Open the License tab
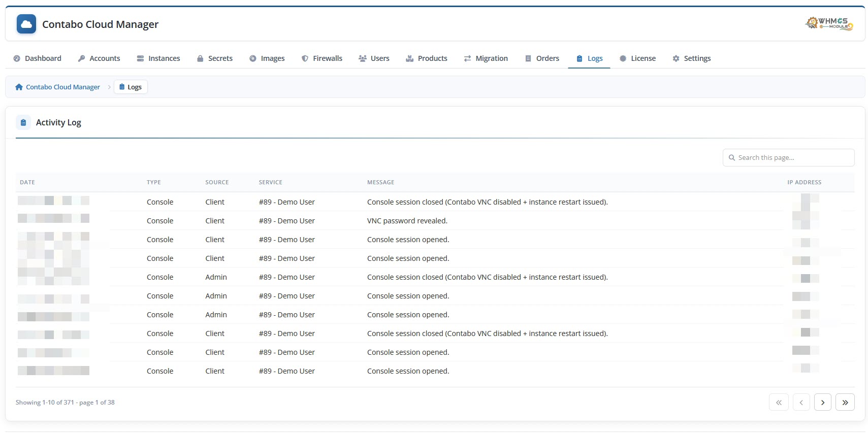Image resolution: width=868 pixels, height=433 pixels. [x=637, y=58]
